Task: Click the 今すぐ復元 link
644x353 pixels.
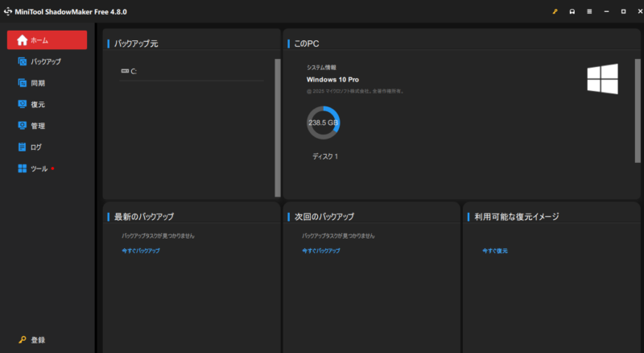Action: [x=495, y=251]
